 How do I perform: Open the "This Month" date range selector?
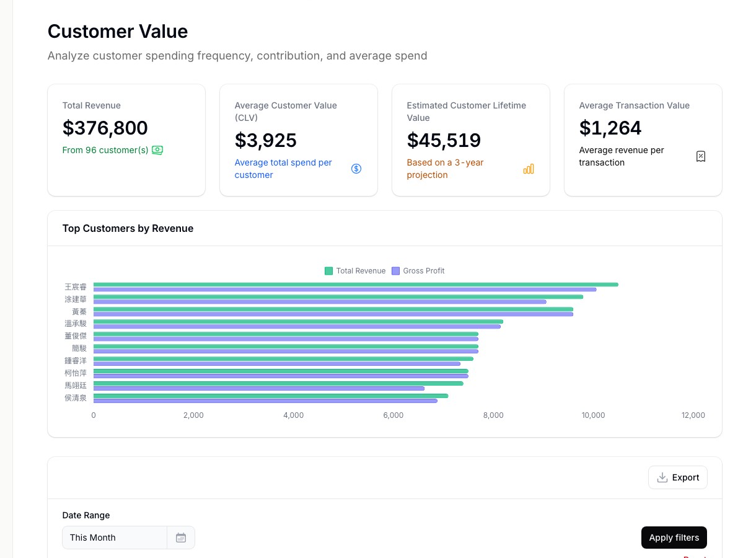click(x=114, y=538)
